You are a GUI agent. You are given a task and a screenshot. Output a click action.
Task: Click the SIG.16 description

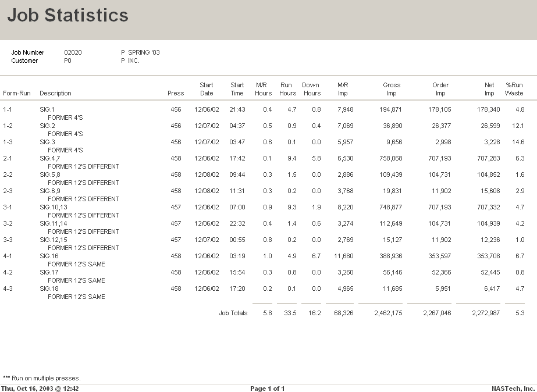coord(49,256)
